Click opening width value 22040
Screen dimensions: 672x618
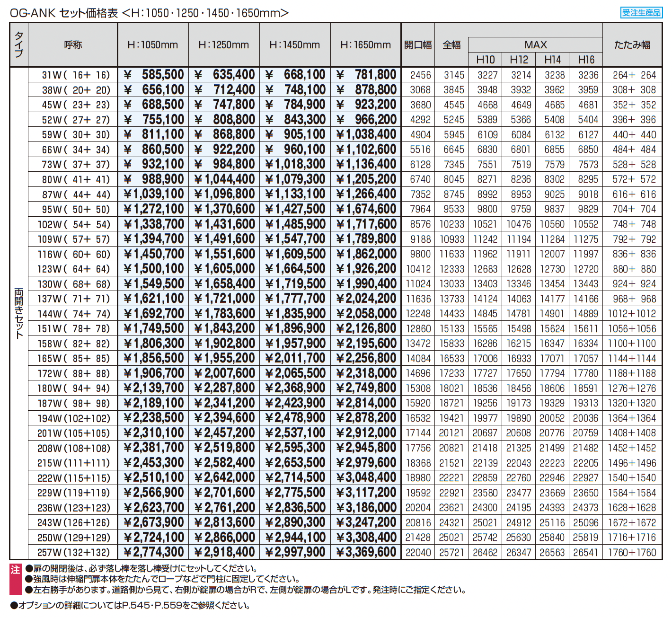[x=418, y=552]
